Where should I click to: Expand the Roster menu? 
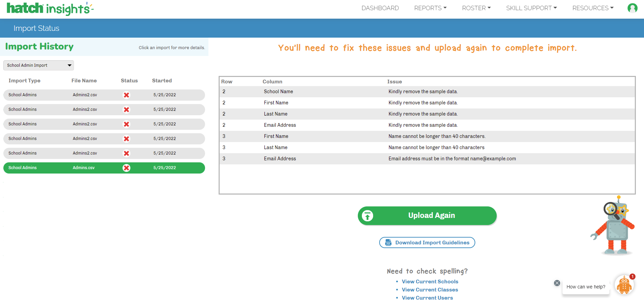click(476, 8)
